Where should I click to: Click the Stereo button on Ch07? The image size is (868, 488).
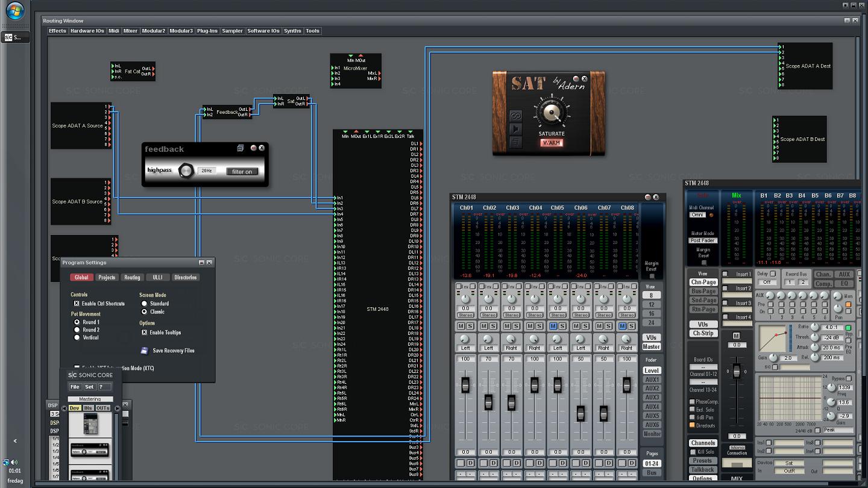point(604,315)
